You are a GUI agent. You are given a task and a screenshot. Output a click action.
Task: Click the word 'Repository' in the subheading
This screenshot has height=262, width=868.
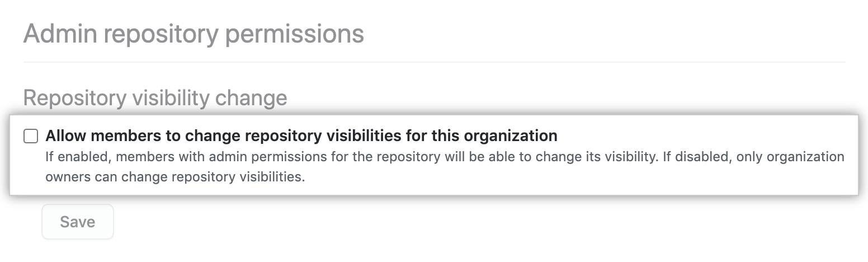tap(74, 98)
